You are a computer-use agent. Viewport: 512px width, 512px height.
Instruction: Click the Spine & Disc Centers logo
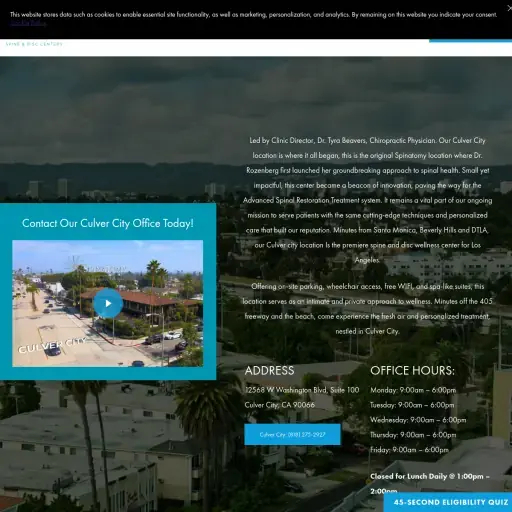(x=34, y=44)
